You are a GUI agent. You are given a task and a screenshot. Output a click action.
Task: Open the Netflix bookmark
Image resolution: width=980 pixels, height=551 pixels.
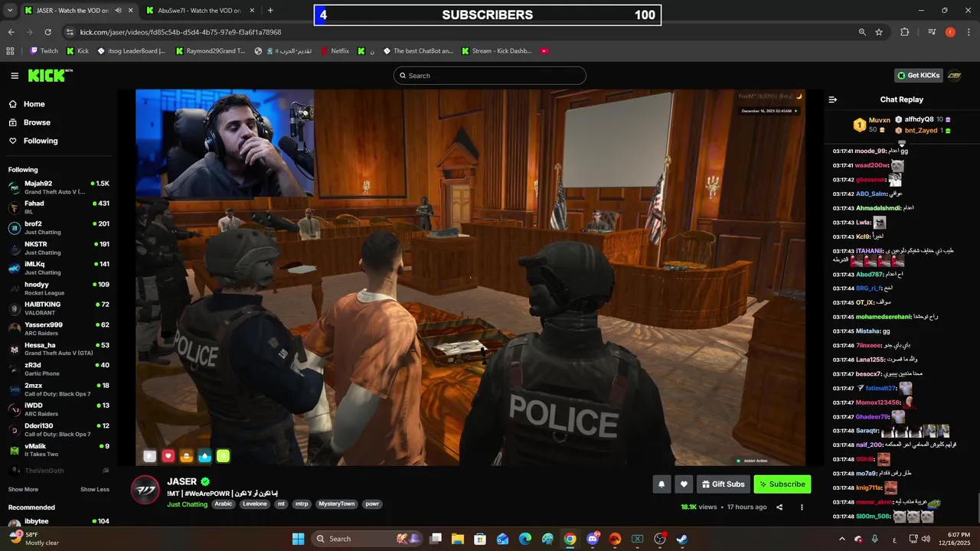pos(335,51)
